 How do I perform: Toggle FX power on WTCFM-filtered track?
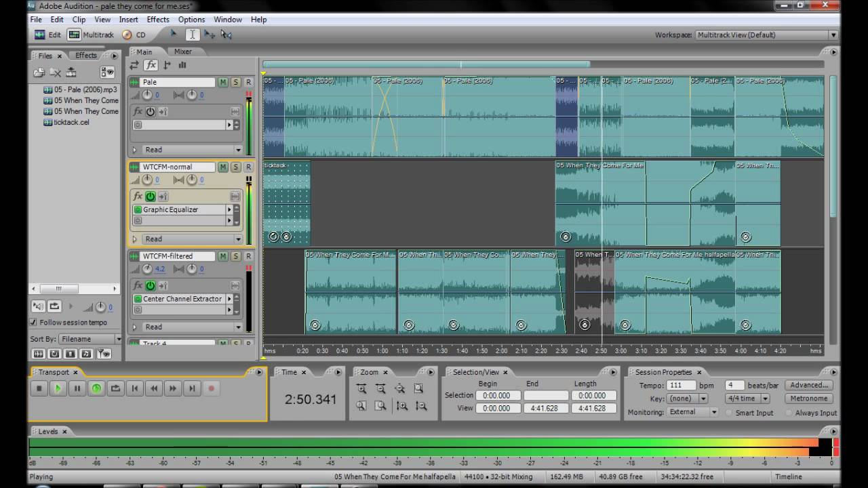coord(151,286)
